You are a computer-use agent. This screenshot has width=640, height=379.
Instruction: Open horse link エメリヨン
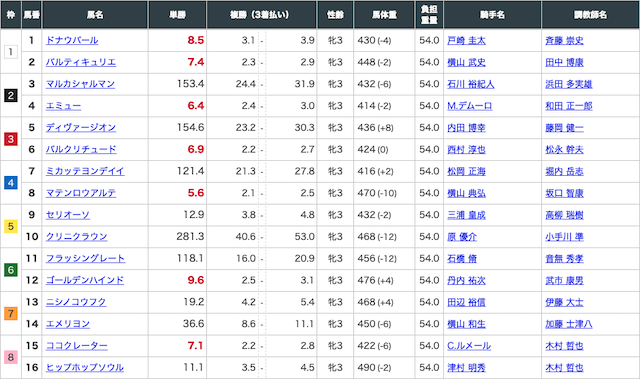[x=68, y=324]
